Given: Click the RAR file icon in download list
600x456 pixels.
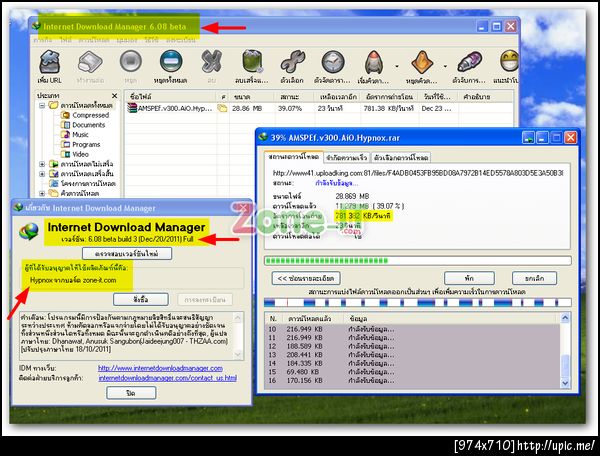Looking at the screenshot, I should click(132, 109).
